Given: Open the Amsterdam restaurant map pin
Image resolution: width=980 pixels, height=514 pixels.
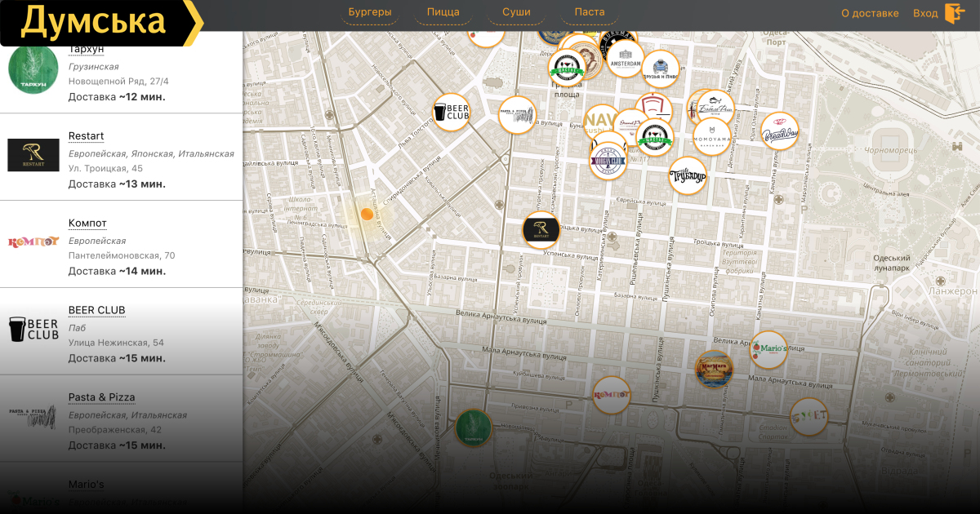Looking at the screenshot, I should coord(626,60).
